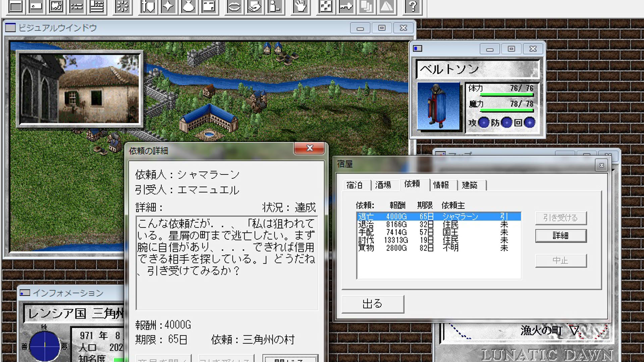Close the 依頼の詳細 dialog
Viewport: 644px width, 362px height.
tap(309, 148)
